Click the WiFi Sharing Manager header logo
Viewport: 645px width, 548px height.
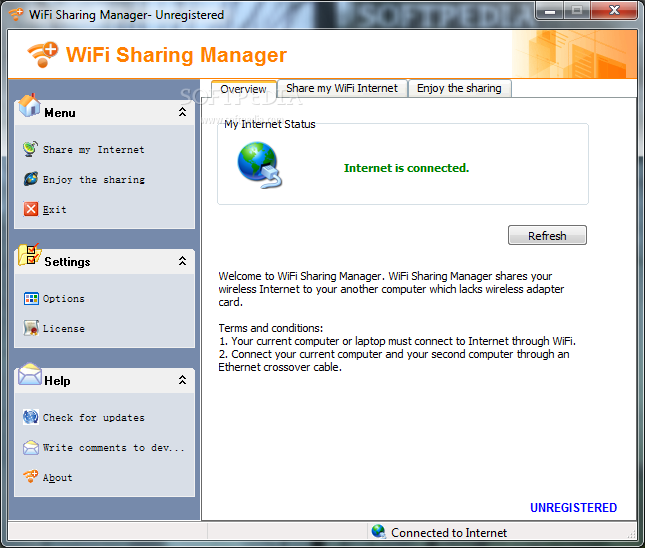43,54
